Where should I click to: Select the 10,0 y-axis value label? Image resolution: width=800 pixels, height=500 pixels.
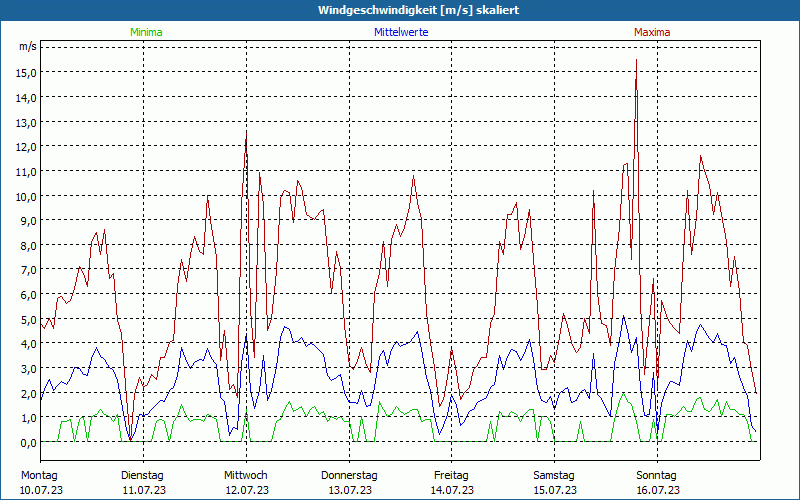26,196
